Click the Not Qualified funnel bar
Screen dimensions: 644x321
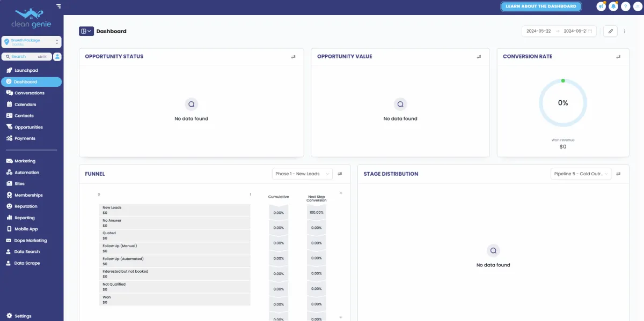[x=174, y=287]
